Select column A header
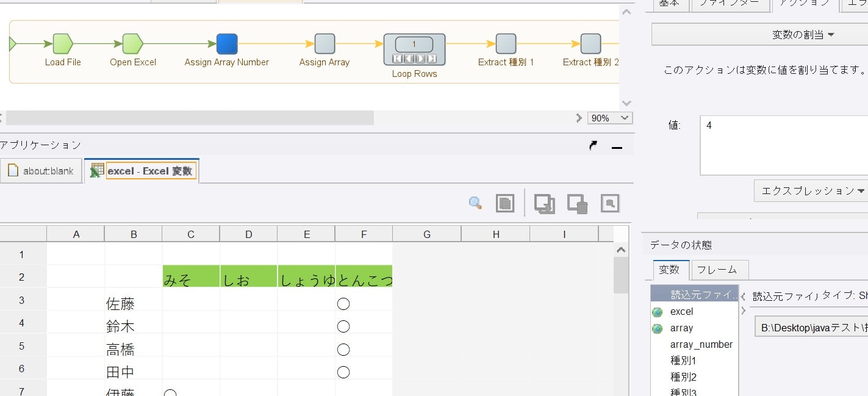The width and height of the screenshot is (868, 396). pos(76,234)
